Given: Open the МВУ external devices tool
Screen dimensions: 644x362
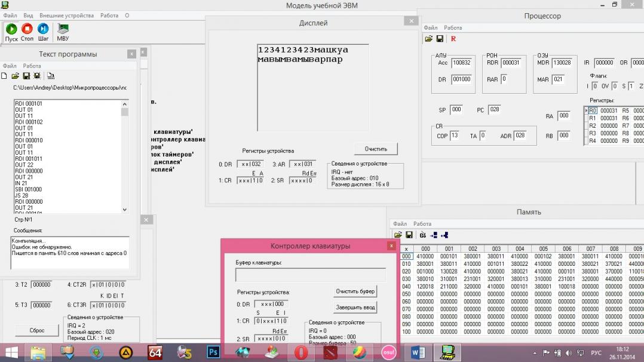Looking at the screenshot, I should [x=63, y=32].
